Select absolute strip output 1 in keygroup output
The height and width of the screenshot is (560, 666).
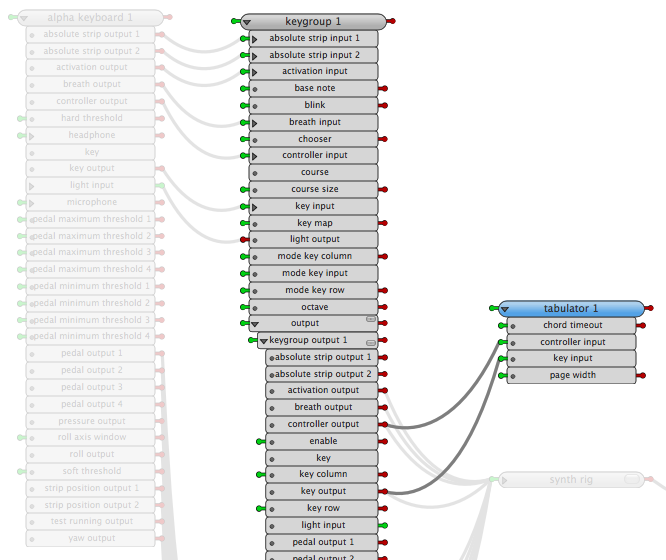point(322,357)
